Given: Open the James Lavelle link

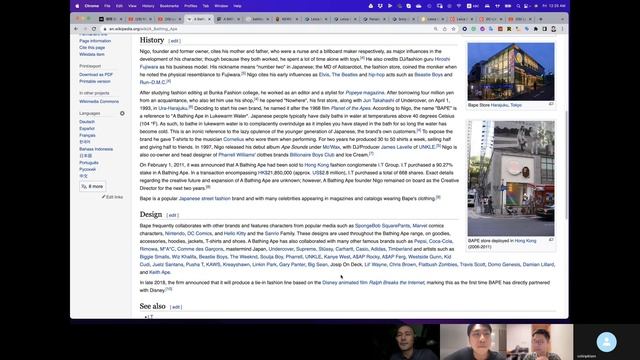Looking at the screenshot, I should (x=396, y=147).
